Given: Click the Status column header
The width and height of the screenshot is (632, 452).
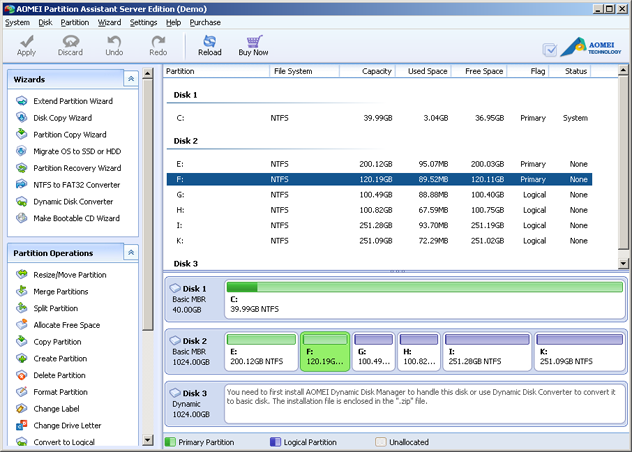Looking at the screenshot, I should (570, 71).
